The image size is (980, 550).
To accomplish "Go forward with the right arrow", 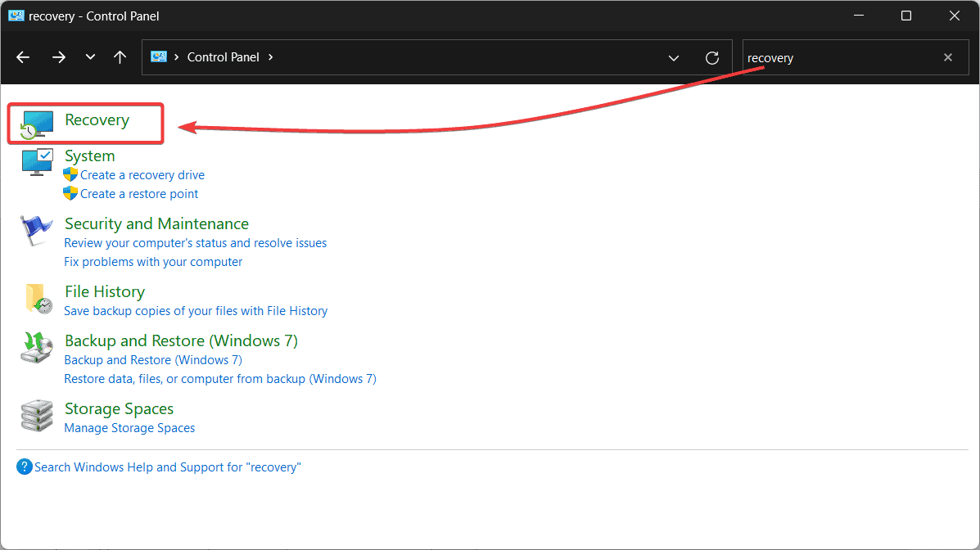I will 59,57.
